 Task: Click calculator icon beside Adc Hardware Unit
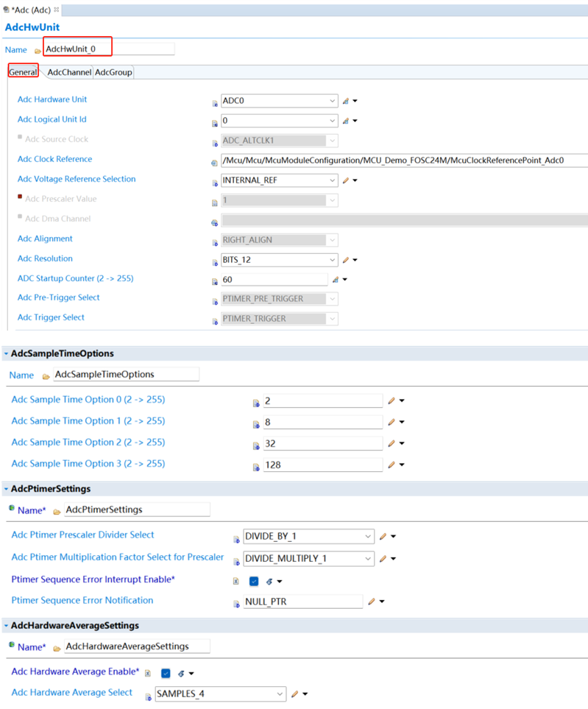(x=345, y=101)
